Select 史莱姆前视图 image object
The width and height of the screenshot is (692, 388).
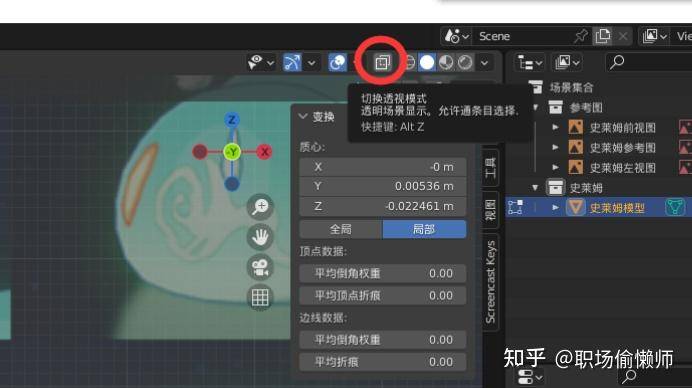pos(623,128)
